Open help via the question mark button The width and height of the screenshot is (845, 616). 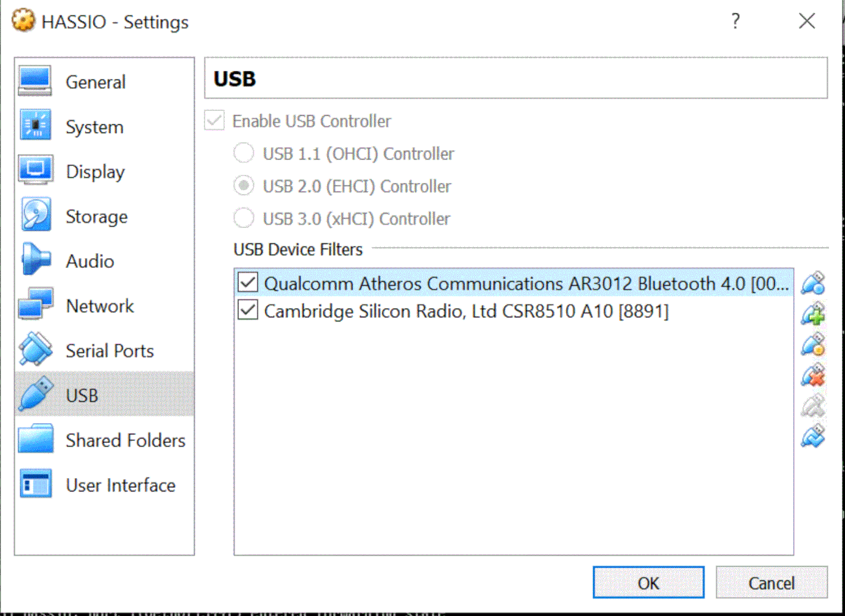point(735,21)
